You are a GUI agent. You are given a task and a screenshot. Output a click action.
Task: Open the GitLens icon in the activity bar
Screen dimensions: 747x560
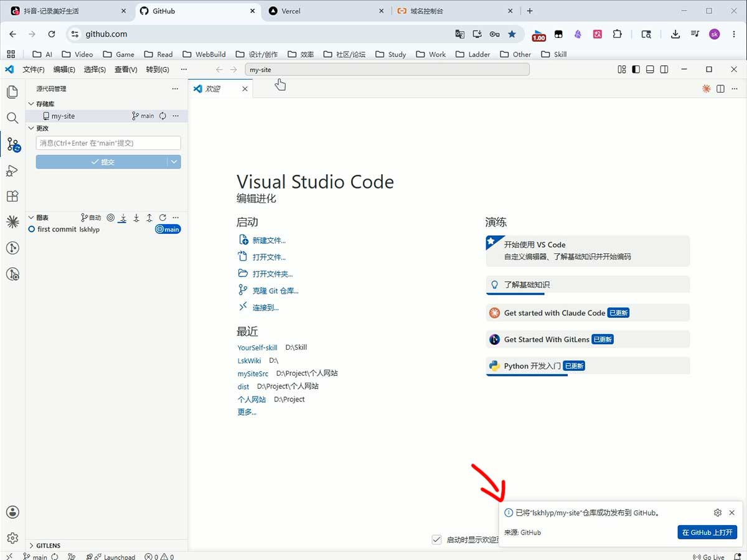12,248
